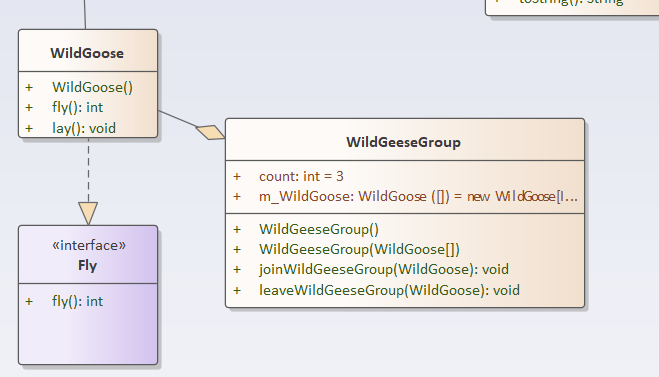Select fly(): int in Fly interface
This screenshot has width=659, height=377.
tap(77, 301)
